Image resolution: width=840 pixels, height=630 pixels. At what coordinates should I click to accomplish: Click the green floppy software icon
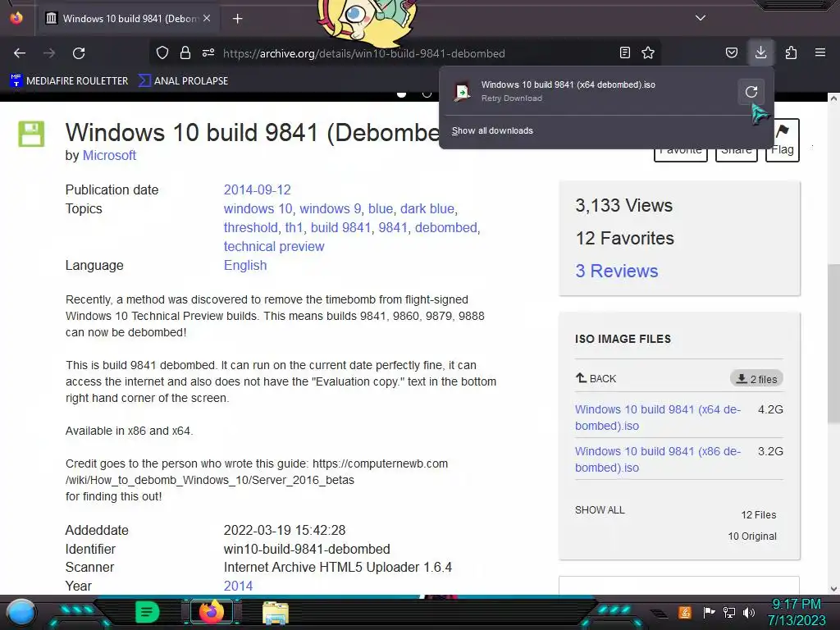(32, 134)
